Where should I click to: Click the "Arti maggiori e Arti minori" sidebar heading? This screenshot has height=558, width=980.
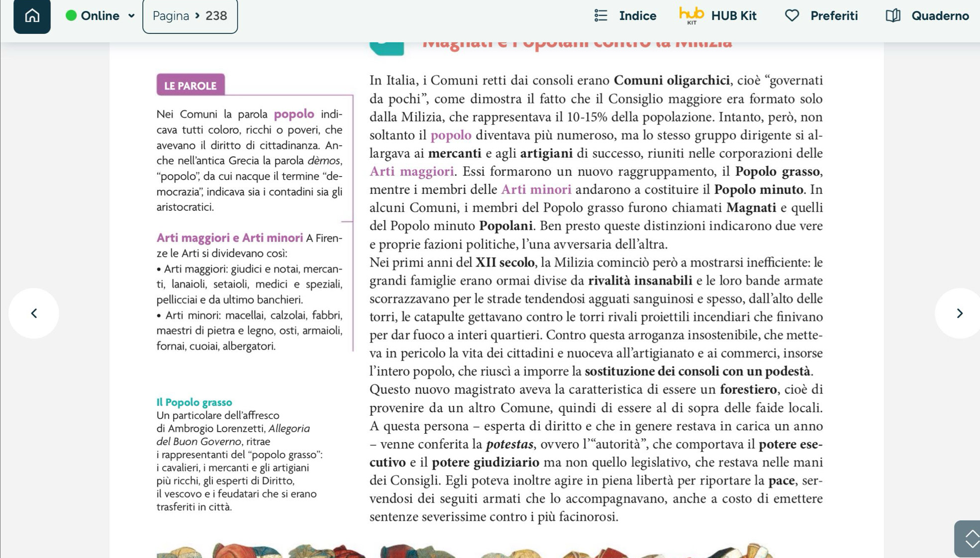point(230,238)
